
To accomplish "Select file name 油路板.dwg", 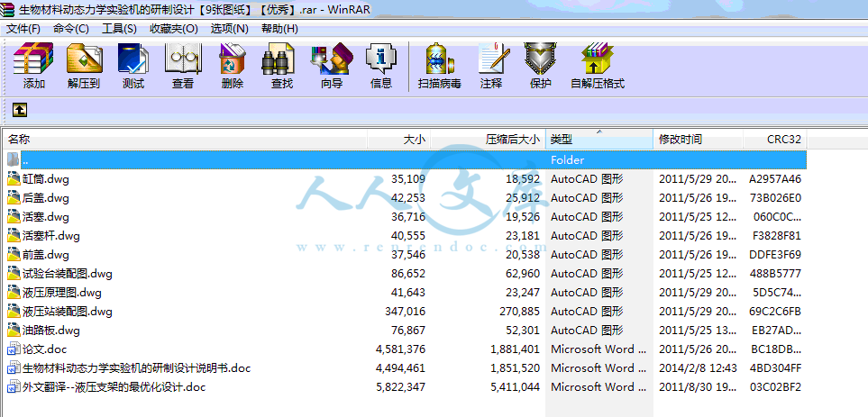I will [51, 331].
